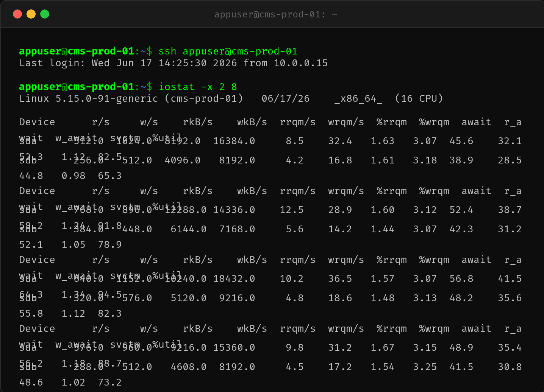Click the %util value 73.2

[110, 382]
